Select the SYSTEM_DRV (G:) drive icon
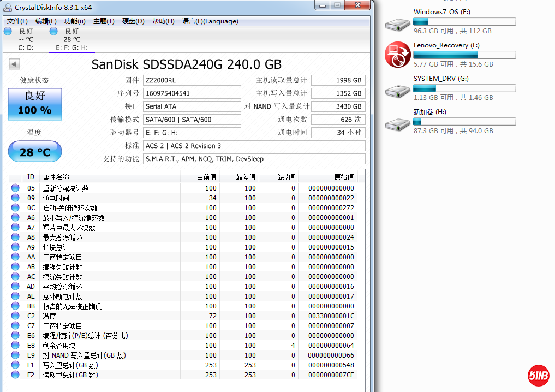Screen dimensions: 555x392 coord(397,90)
